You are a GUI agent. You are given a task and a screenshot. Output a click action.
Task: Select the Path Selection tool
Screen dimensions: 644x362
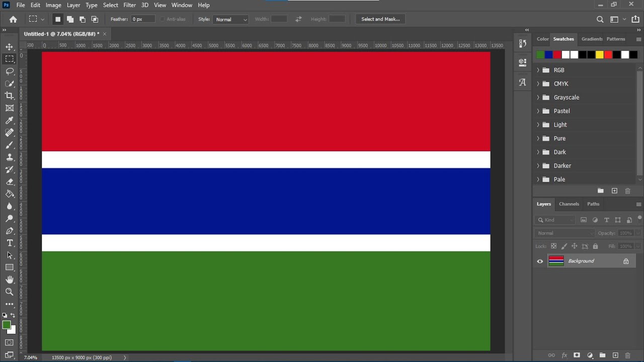click(10, 255)
